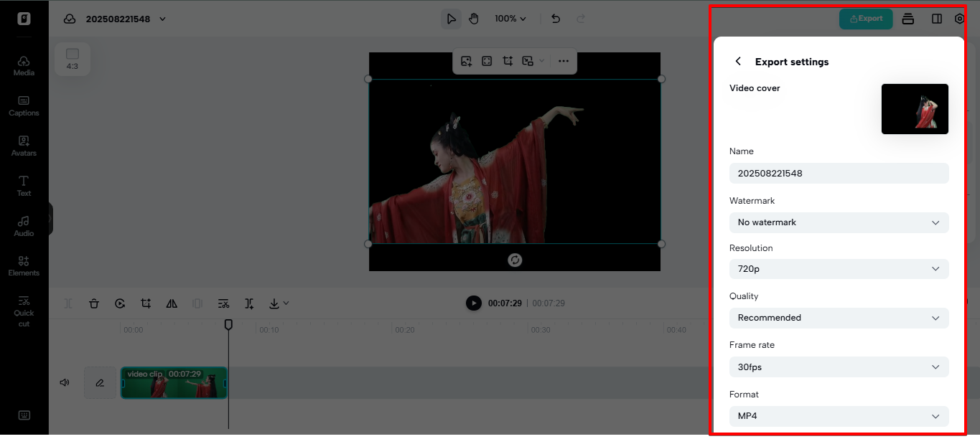
Task: Open the Media panel
Action: [23, 65]
